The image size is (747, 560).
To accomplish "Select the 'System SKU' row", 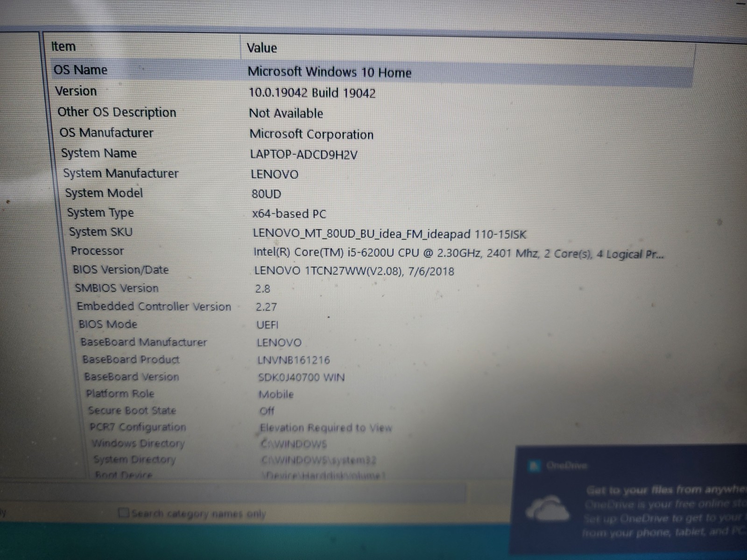I will 100,232.
